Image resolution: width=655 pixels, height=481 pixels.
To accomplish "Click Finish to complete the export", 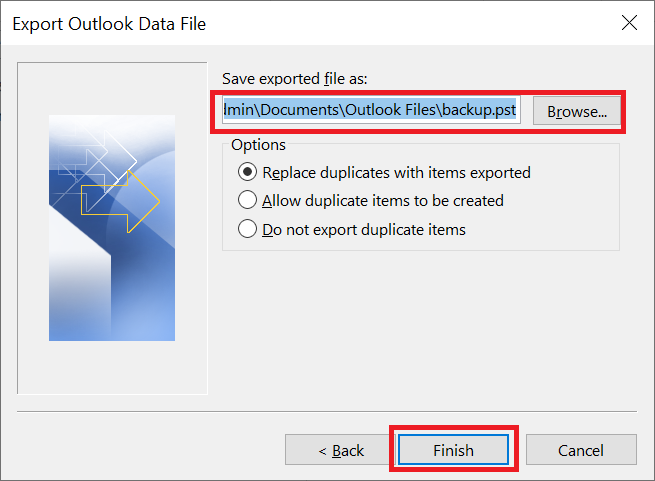I will click(453, 450).
